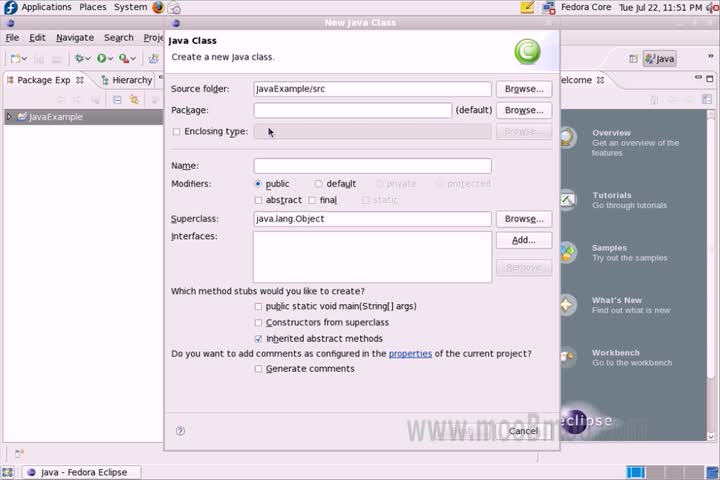Enable Constructors from superclass checkbox
The image size is (720, 480).
(258, 323)
